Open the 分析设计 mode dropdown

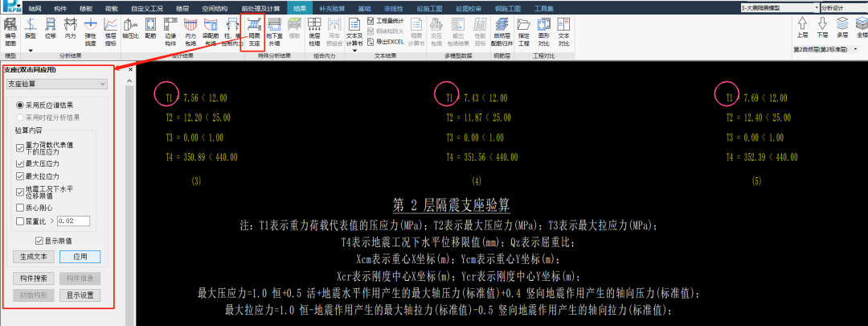point(845,8)
